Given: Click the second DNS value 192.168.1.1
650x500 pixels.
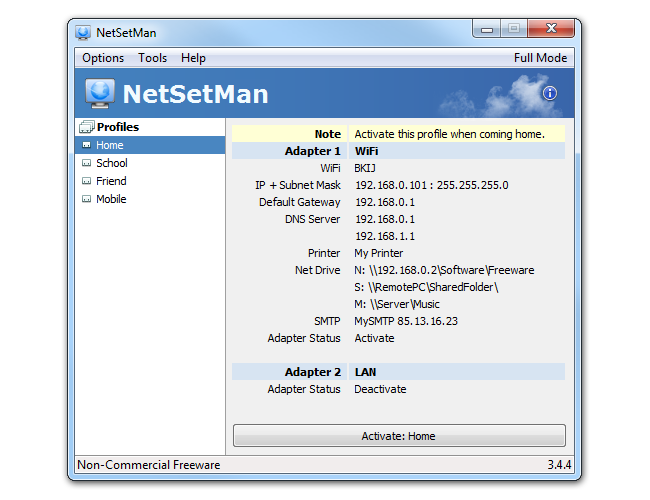Looking at the screenshot, I should point(385,236).
